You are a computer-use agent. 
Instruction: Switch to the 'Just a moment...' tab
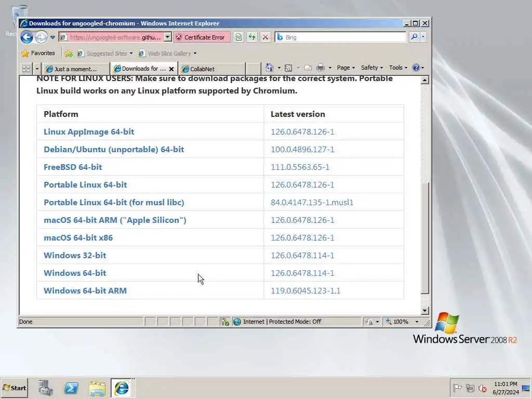pyautogui.click(x=76, y=69)
